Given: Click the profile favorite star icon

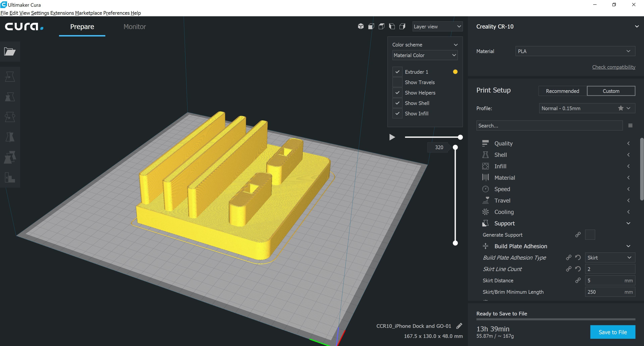Looking at the screenshot, I should (621, 108).
